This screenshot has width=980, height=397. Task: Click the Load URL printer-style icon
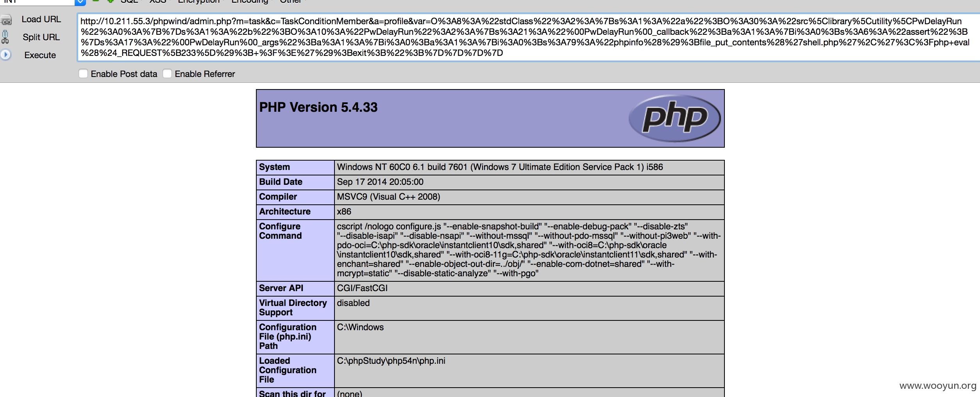(6, 20)
